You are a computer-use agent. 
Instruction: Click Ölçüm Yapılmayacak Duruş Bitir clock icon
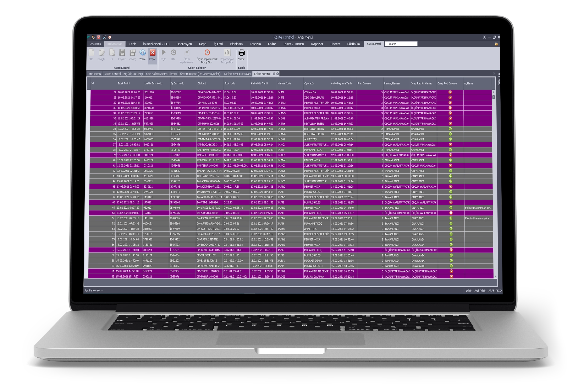click(207, 53)
